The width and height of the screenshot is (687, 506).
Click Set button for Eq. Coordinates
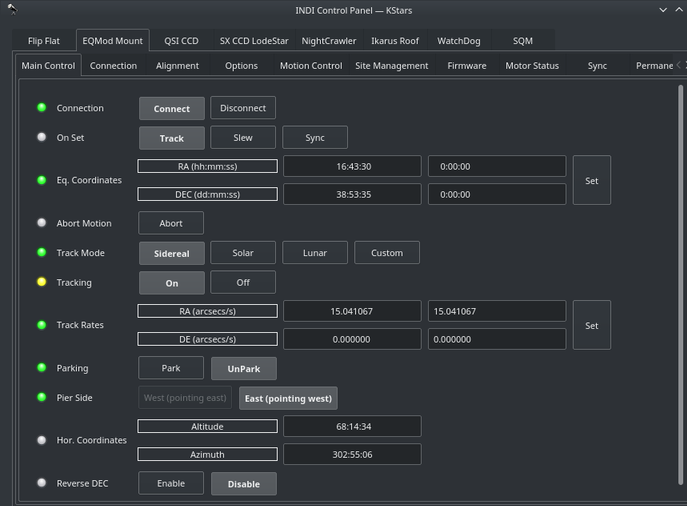click(591, 181)
